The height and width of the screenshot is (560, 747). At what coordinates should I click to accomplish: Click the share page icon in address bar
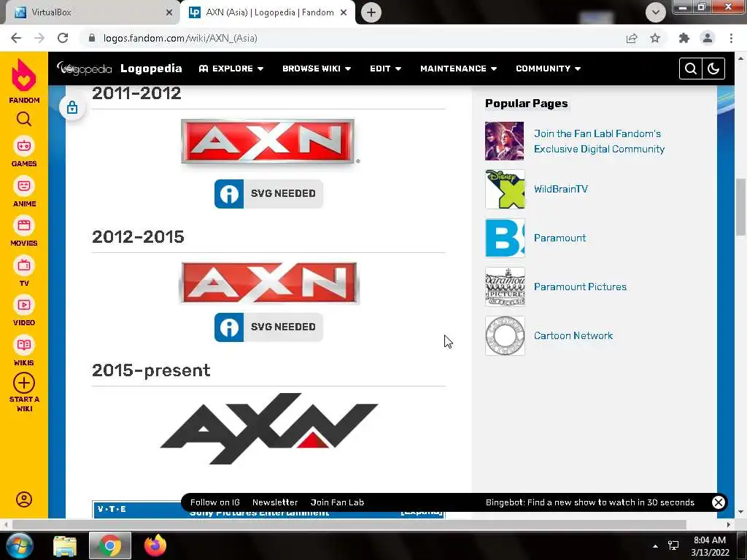(632, 38)
